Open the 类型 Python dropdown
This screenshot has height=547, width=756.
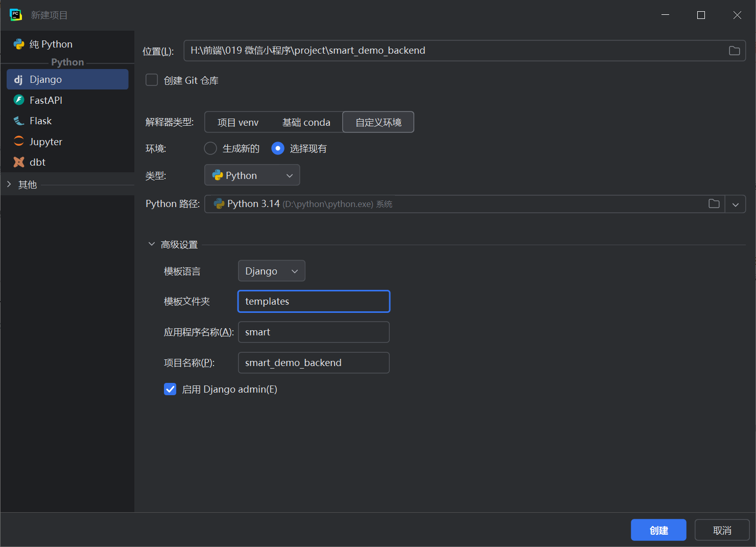click(252, 175)
